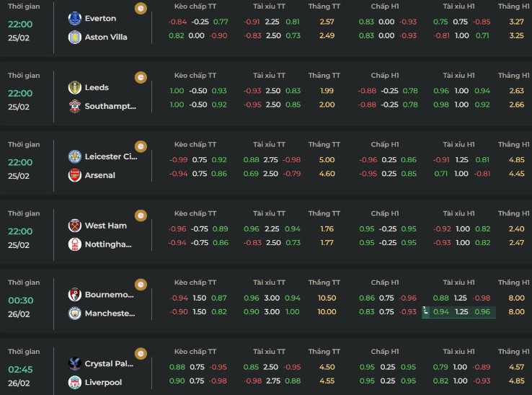Click the Manchester City badge icon

[x=75, y=314]
